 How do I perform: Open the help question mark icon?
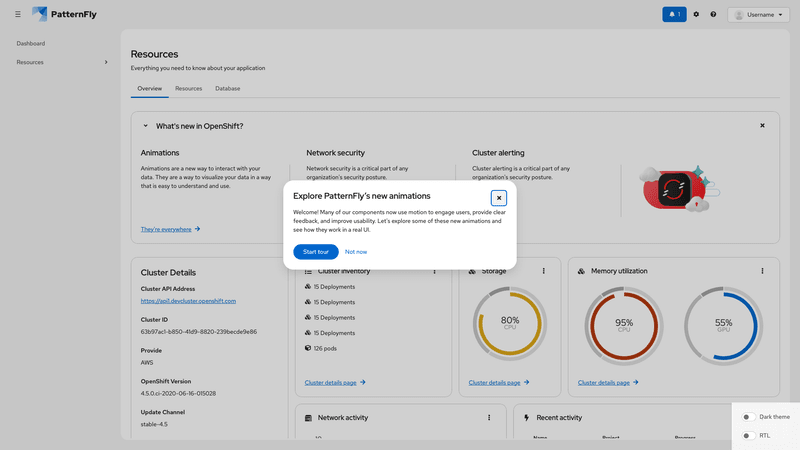(713, 14)
